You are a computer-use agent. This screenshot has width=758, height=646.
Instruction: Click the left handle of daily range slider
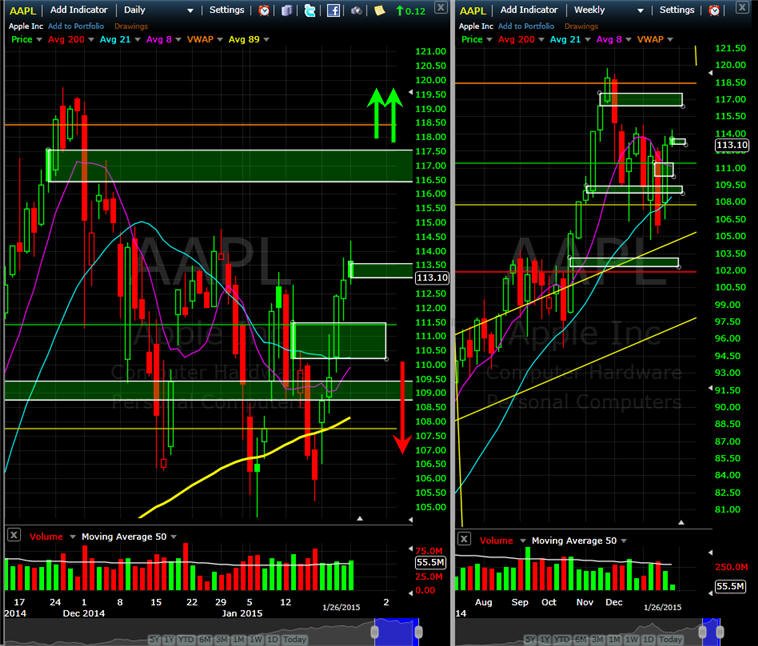(x=375, y=631)
